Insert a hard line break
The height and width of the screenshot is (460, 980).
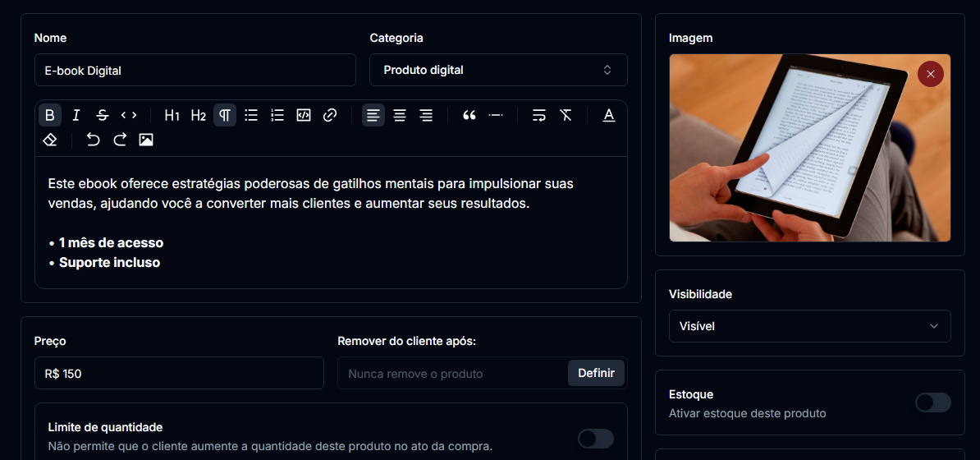[538, 115]
